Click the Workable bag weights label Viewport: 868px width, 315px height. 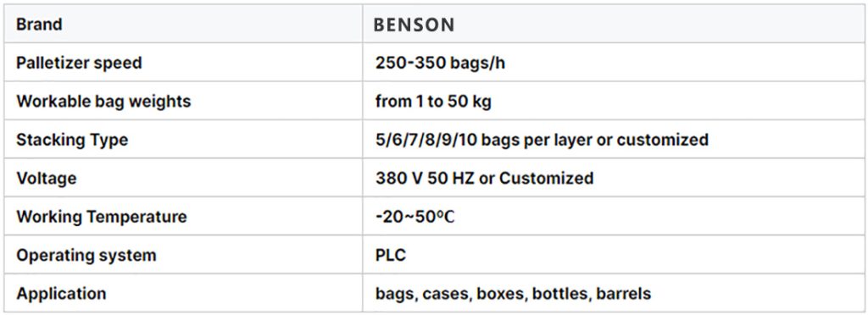103,102
